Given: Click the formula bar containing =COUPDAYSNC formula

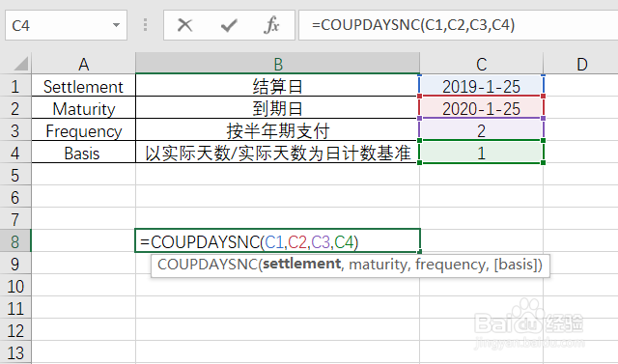Looking at the screenshot, I should point(458,25).
